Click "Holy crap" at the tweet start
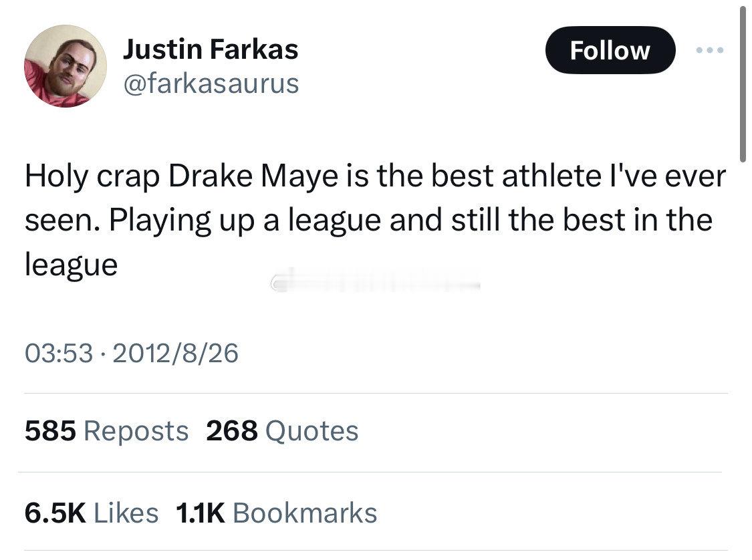Image resolution: width=752 pixels, height=560 pixels. tap(92, 176)
